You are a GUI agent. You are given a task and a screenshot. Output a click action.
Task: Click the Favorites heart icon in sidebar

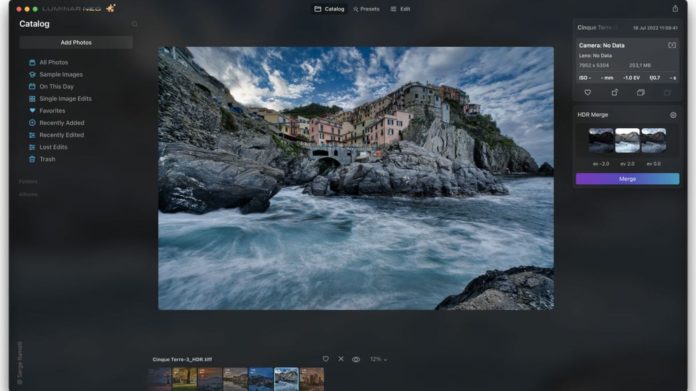click(32, 111)
